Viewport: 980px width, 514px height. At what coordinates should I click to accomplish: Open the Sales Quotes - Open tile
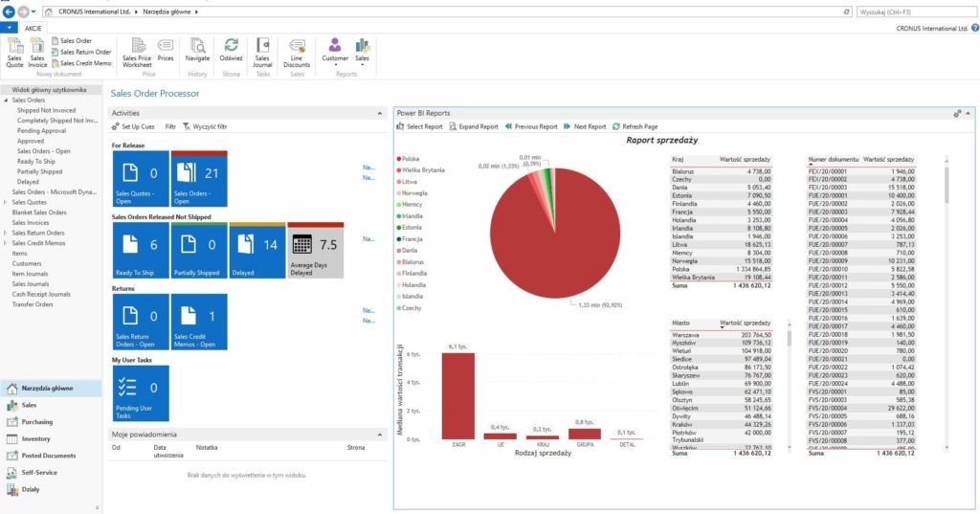141,179
